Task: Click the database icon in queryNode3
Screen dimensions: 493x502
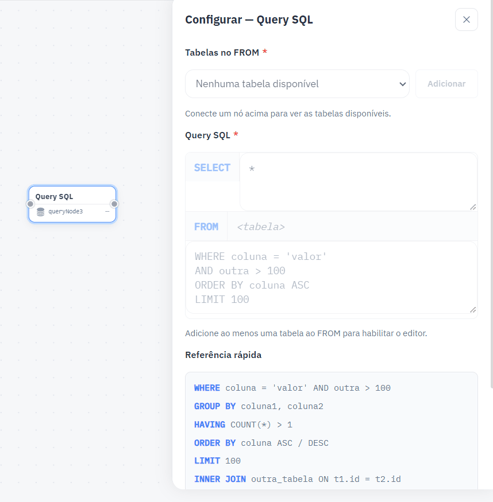Action: [x=40, y=212]
